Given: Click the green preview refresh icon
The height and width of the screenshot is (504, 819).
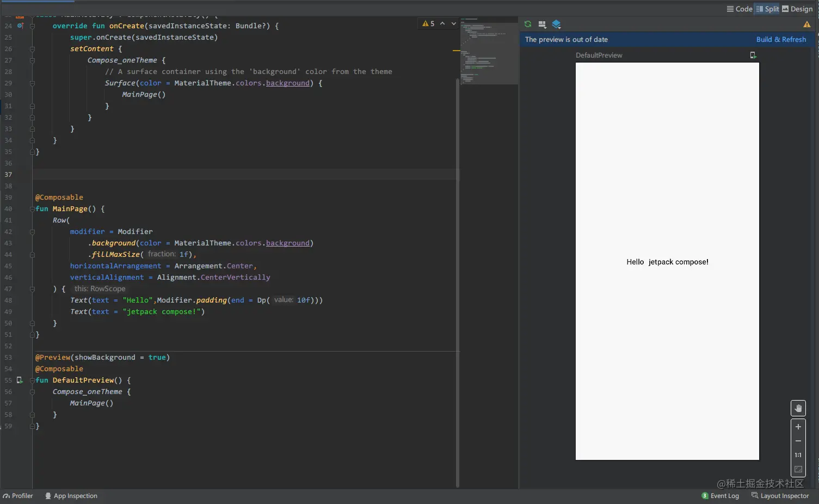Looking at the screenshot, I should coord(527,24).
